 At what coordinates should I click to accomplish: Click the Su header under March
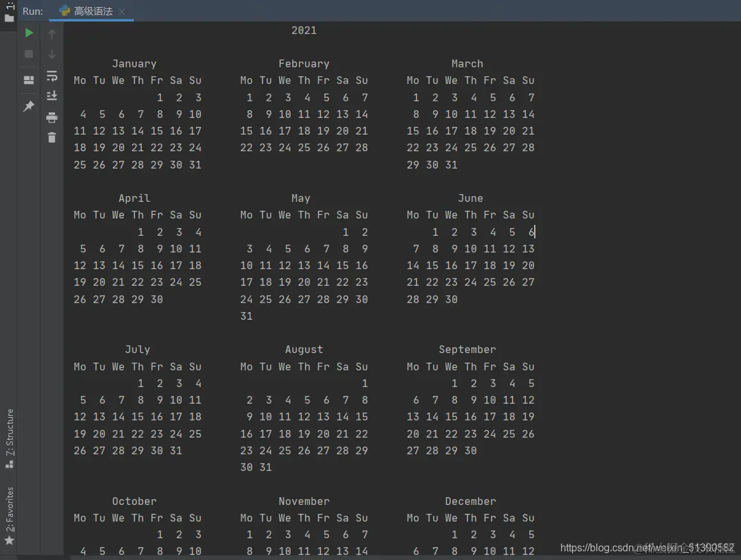(528, 80)
